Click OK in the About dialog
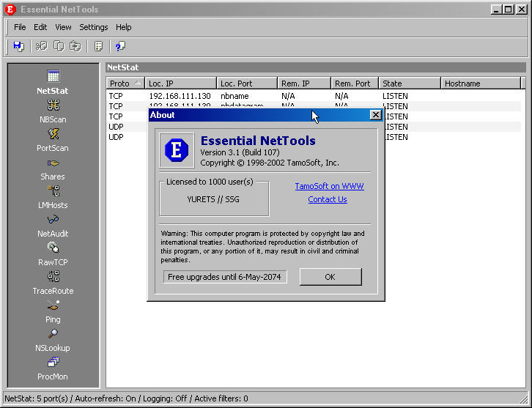The width and height of the screenshot is (532, 408). (x=330, y=277)
